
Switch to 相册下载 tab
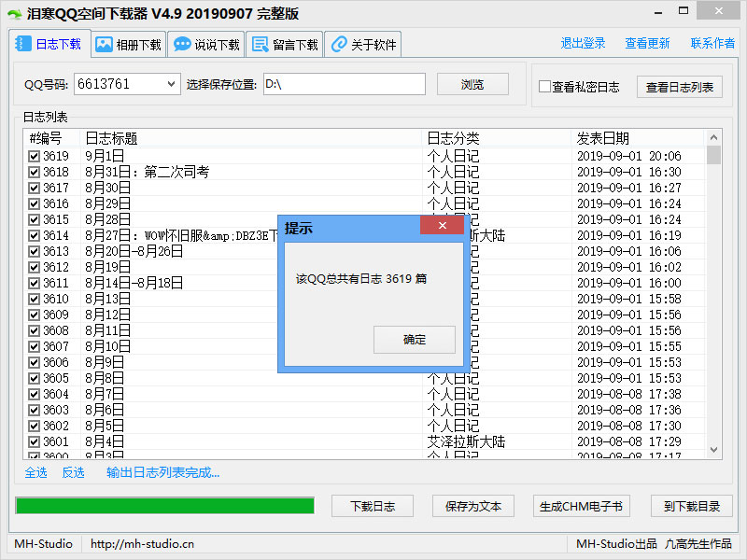[x=128, y=45]
